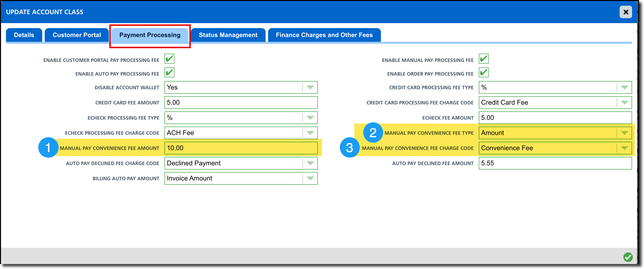Open the Disable Account Wallet dropdown
The width and height of the screenshot is (644, 269).
(310, 88)
